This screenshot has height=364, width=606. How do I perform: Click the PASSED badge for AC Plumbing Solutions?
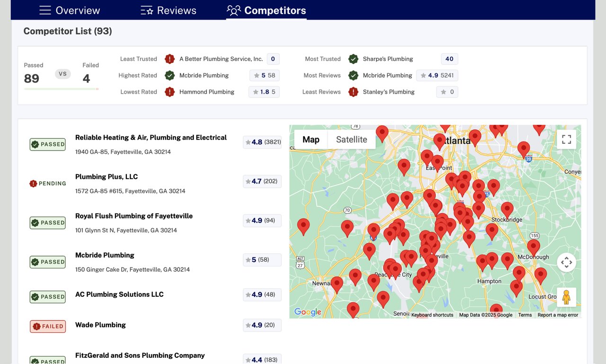[48, 297]
